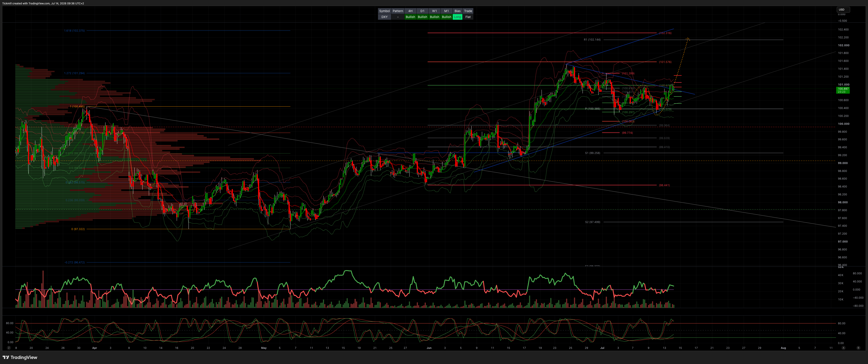The image size is (868, 364).
Task: Click the gray (99.964) level label
Action: (x=664, y=125)
